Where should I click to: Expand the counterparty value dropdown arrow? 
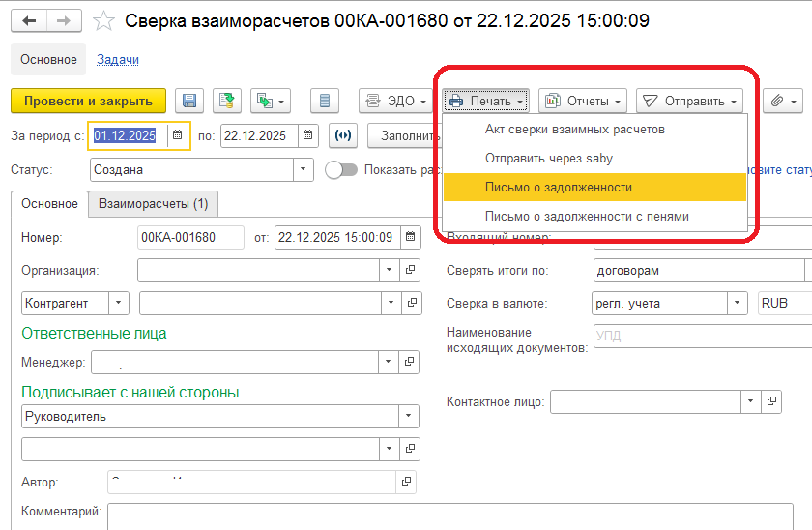click(x=391, y=303)
